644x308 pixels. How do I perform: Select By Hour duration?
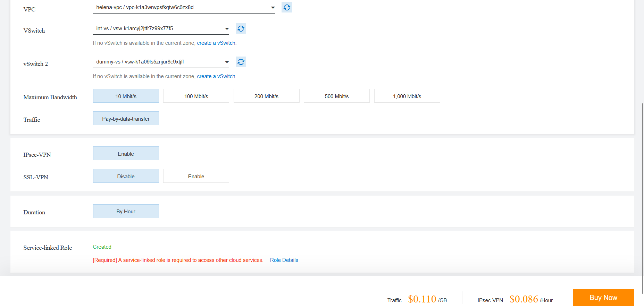(x=126, y=212)
